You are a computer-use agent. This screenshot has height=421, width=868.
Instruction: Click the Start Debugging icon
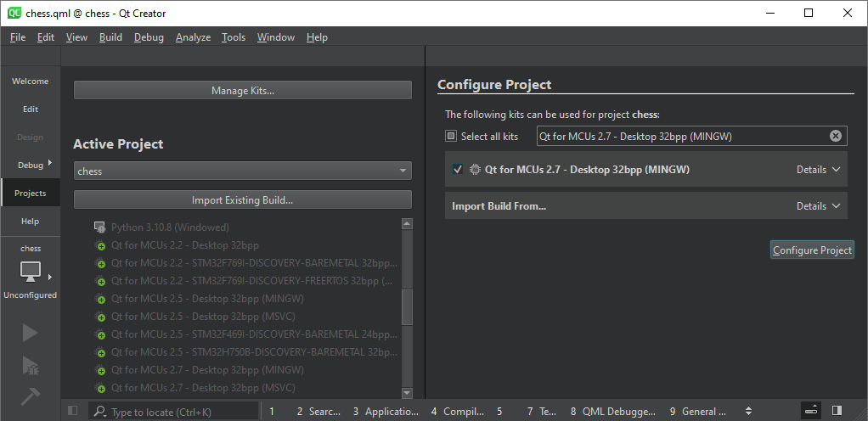(x=30, y=365)
